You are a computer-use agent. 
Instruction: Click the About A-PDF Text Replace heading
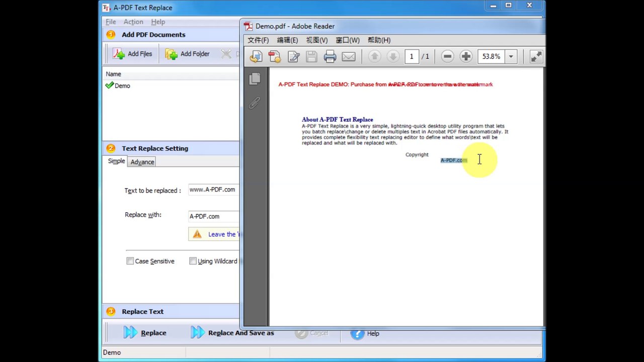(x=338, y=120)
